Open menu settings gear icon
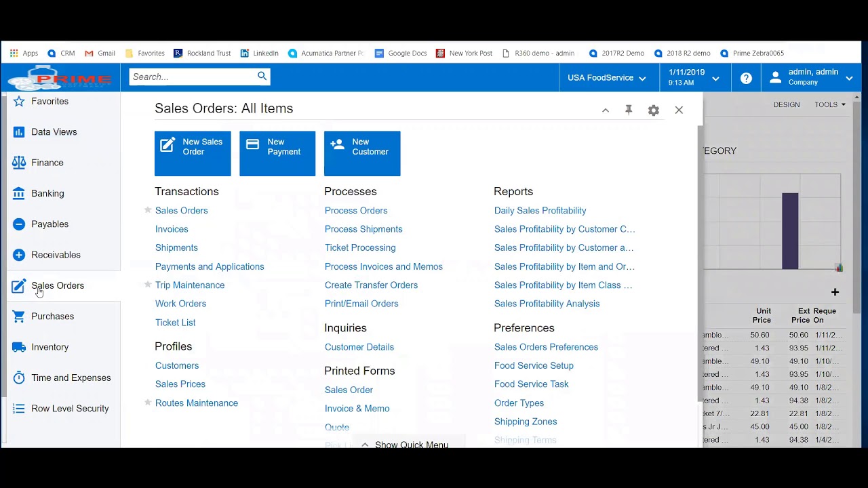Image resolution: width=868 pixels, height=488 pixels. pyautogui.click(x=654, y=110)
